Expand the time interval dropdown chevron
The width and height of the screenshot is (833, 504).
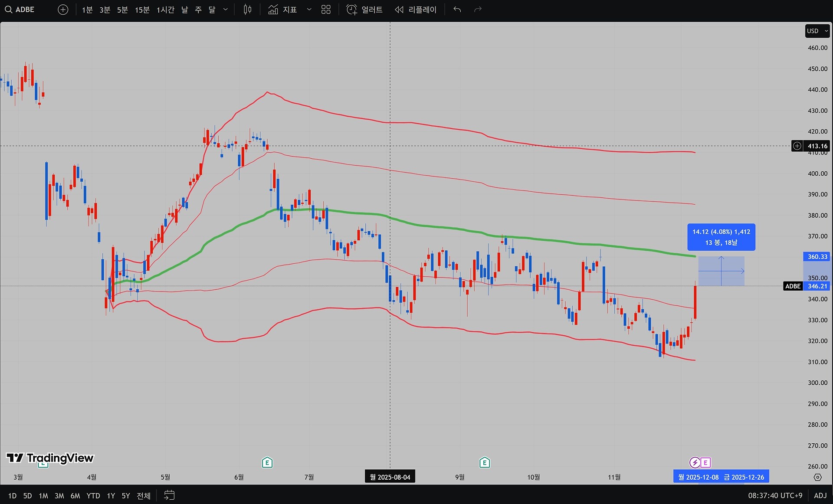(226, 10)
